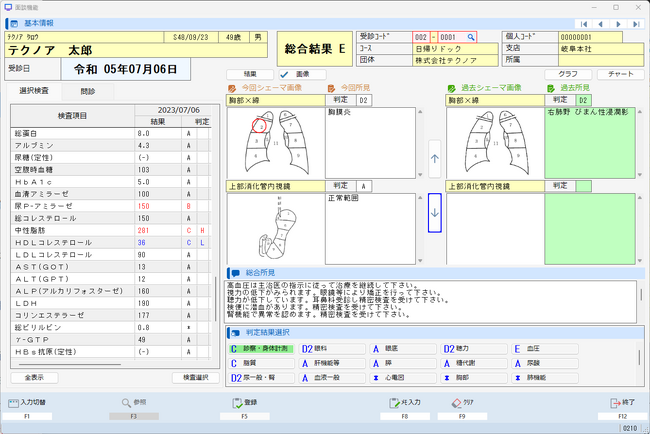The height and width of the screenshot is (435, 650).
Task: Select the E 血圧 judgment item
Action: 545,349
